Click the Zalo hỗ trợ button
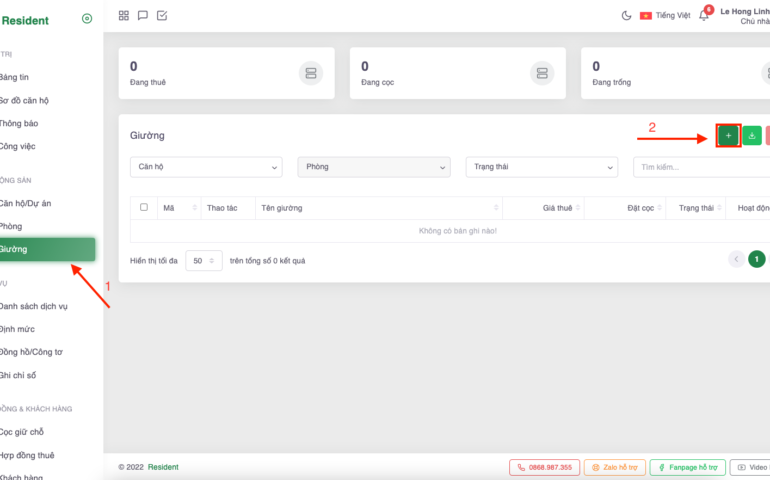 [x=614, y=467]
